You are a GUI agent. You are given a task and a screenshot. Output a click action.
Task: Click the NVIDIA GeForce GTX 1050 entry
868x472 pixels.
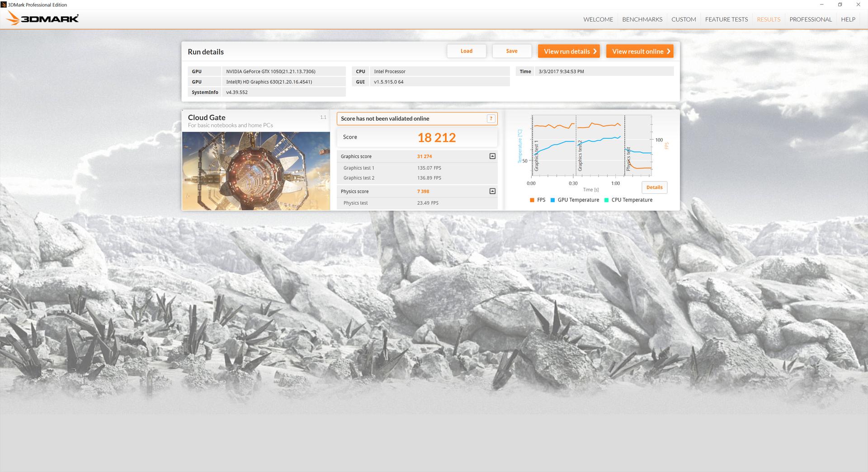(284, 71)
